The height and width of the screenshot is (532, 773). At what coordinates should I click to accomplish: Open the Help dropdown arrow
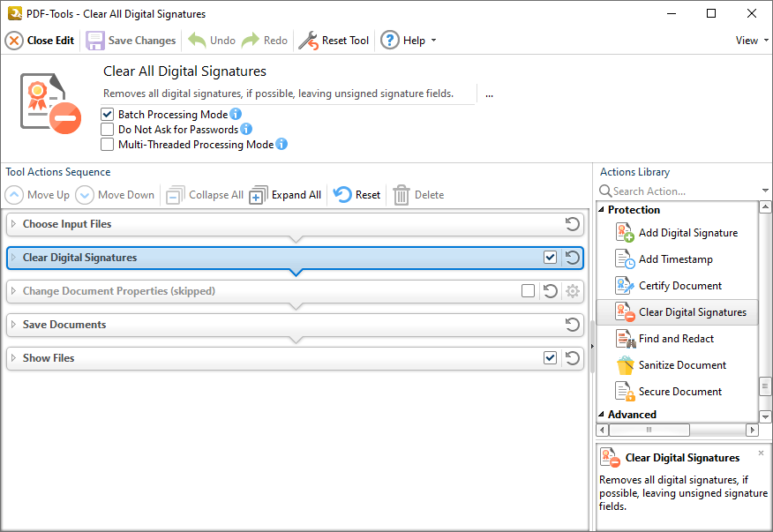click(x=432, y=40)
